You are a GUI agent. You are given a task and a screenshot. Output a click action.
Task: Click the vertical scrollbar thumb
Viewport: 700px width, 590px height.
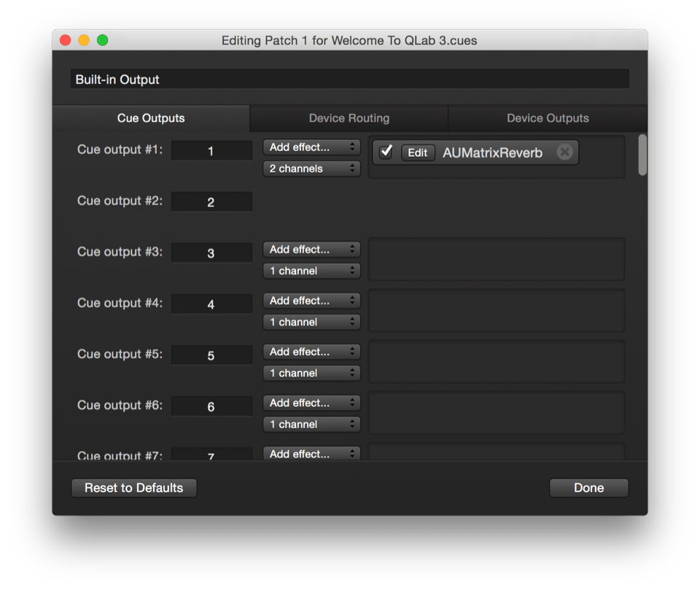pyautogui.click(x=642, y=155)
